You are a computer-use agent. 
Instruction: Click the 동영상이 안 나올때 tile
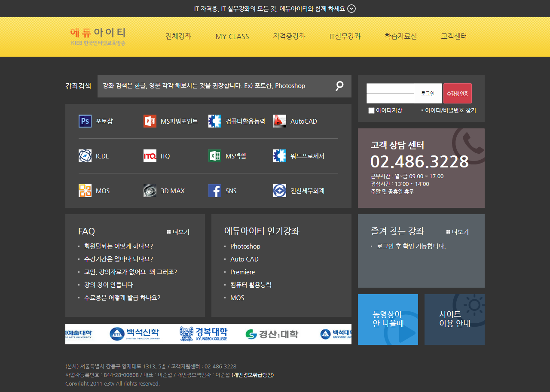[x=388, y=319]
